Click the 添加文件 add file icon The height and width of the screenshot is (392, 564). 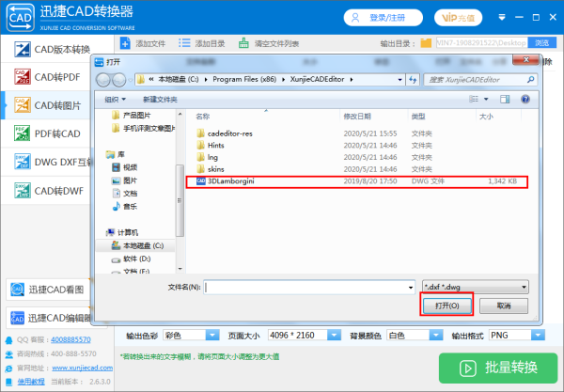coord(125,43)
